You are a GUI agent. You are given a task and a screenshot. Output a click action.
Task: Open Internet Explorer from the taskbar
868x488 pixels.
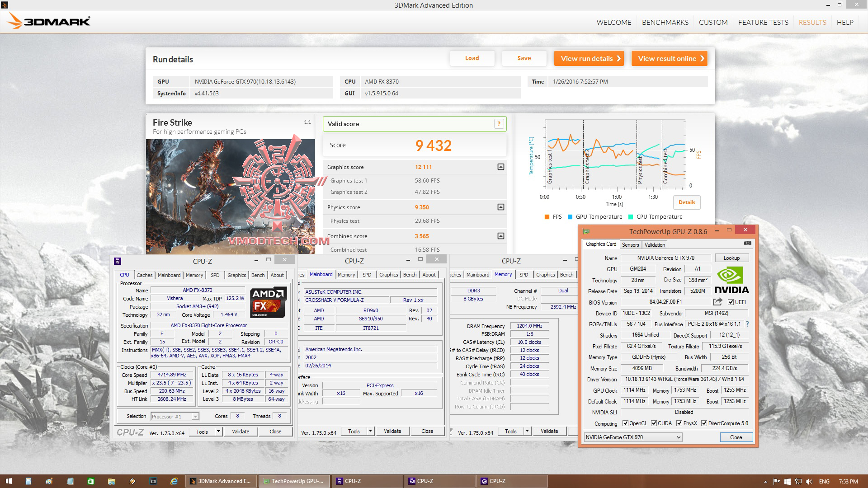(x=174, y=481)
